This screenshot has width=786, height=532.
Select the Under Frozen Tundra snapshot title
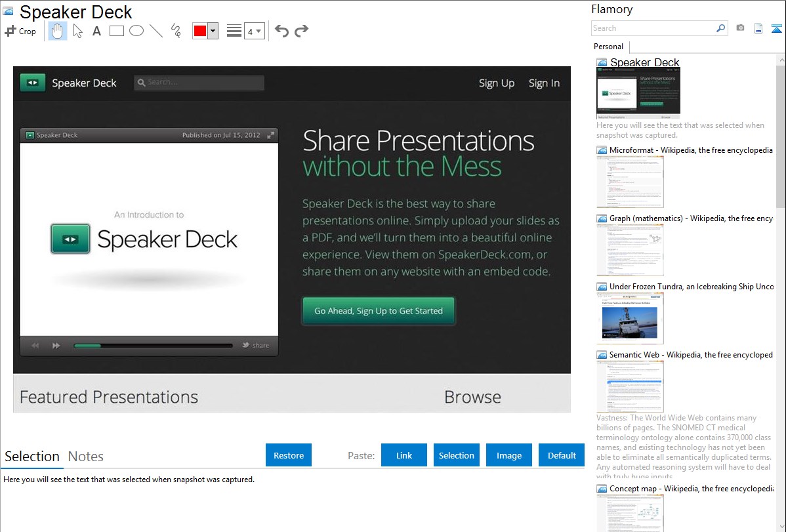click(692, 286)
